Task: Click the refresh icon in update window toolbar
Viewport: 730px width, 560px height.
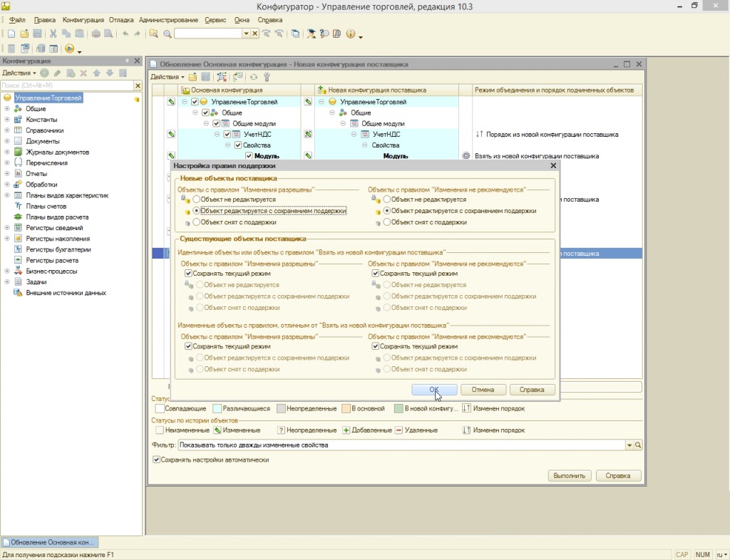Action: [x=253, y=77]
